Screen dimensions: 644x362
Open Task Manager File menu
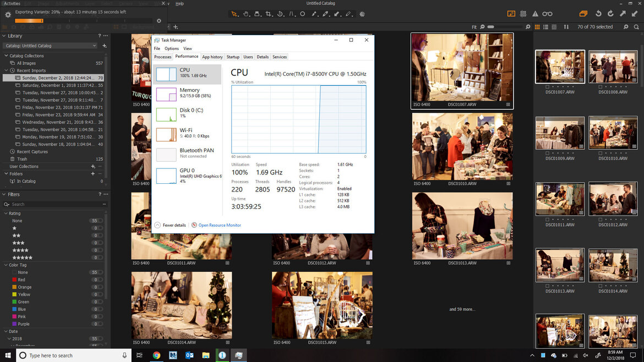[157, 48]
